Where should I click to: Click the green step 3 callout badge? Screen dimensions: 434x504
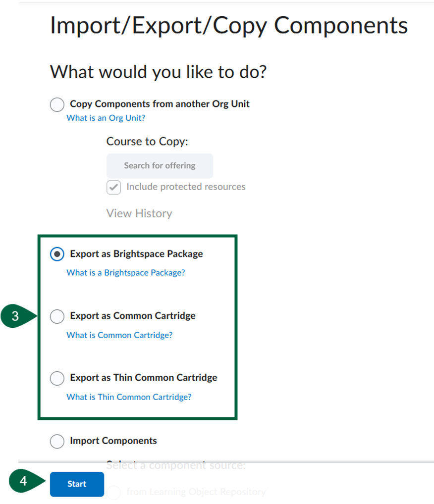13,316
